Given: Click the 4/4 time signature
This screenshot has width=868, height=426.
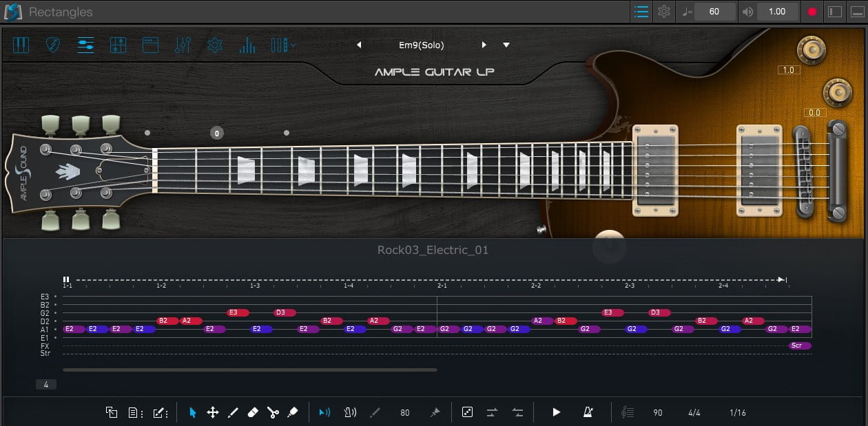Looking at the screenshot, I should [x=694, y=413].
